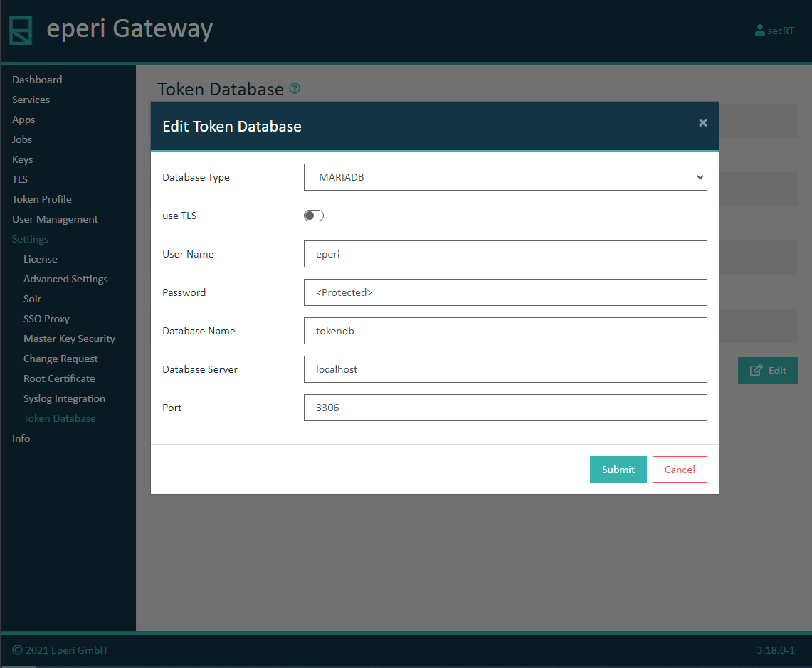The height and width of the screenshot is (668, 812).
Task: Open TLS in sidebar
Action: (x=20, y=179)
